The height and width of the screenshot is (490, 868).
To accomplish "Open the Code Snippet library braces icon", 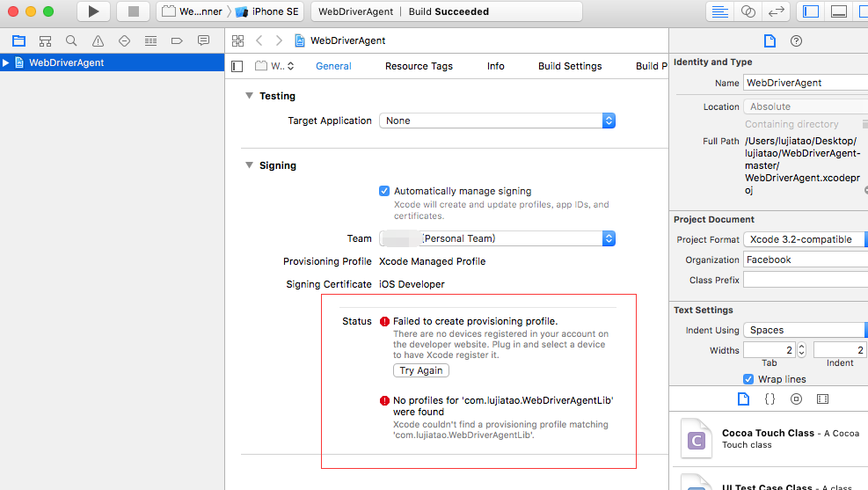I will click(770, 399).
